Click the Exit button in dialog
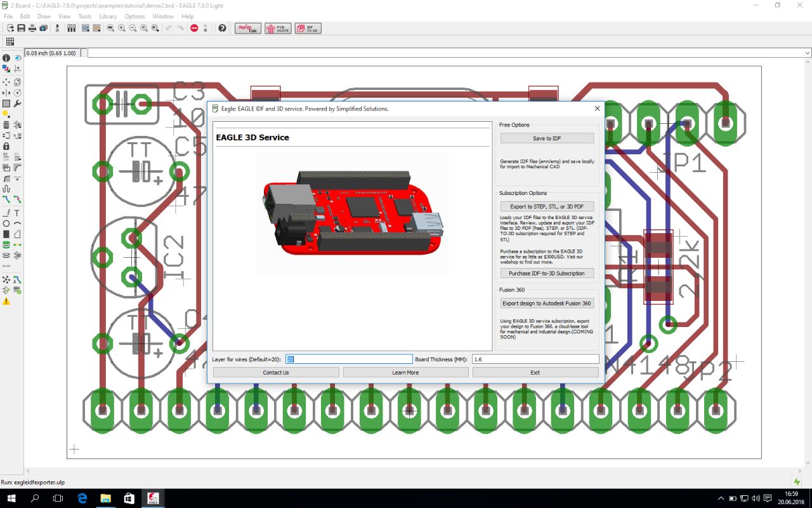Image resolution: width=812 pixels, height=508 pixels. [535, 373]
